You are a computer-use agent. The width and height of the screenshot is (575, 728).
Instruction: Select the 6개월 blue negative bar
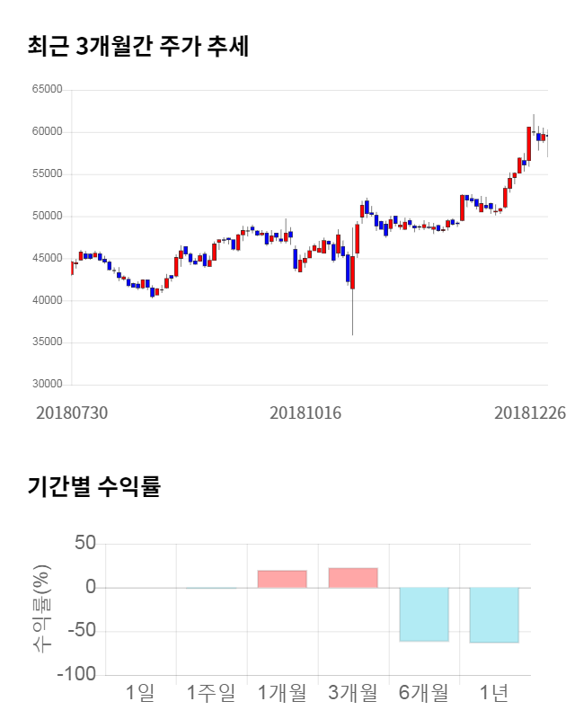[x=424, y=614]
